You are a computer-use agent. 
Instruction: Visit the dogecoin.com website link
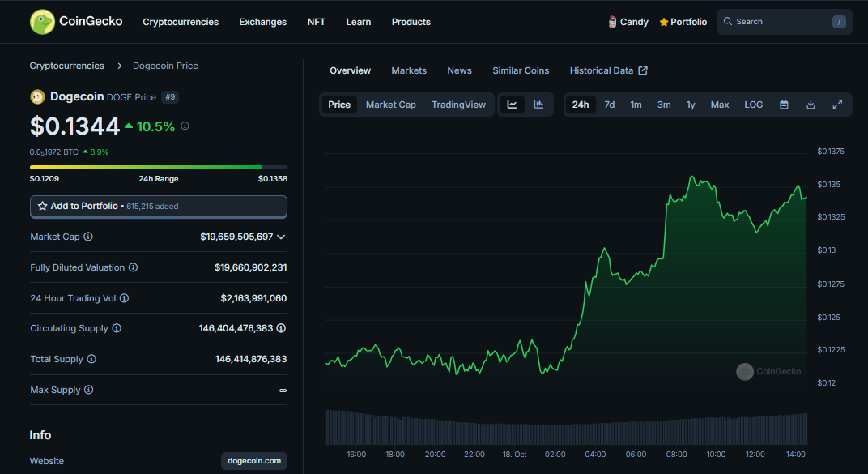[254, 461]
